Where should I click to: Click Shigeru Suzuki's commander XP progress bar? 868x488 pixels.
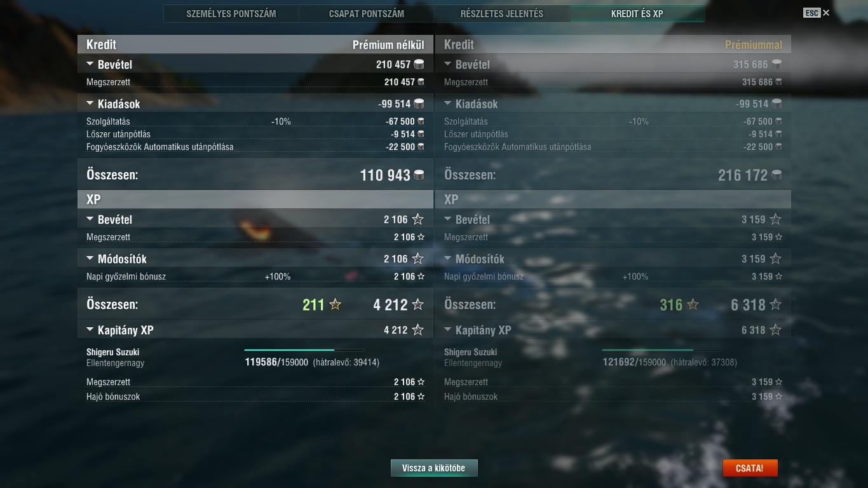click(304, 350)
